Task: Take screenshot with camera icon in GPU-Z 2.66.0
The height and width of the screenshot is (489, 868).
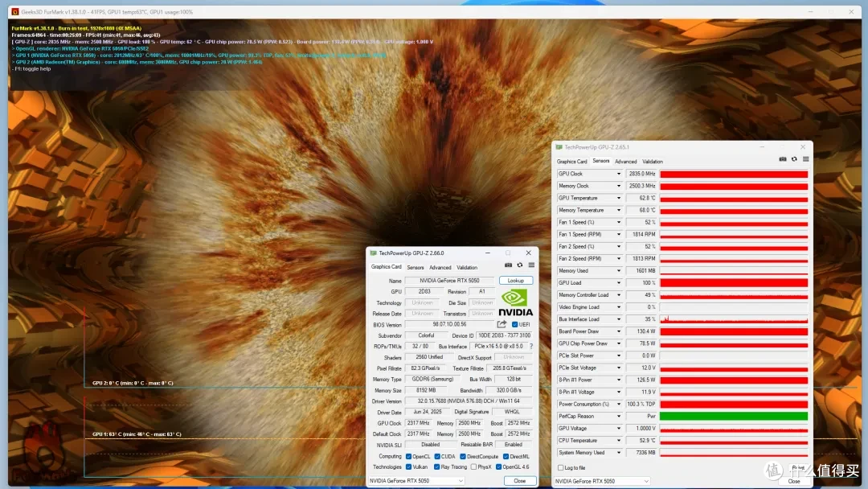Action: 508,265
